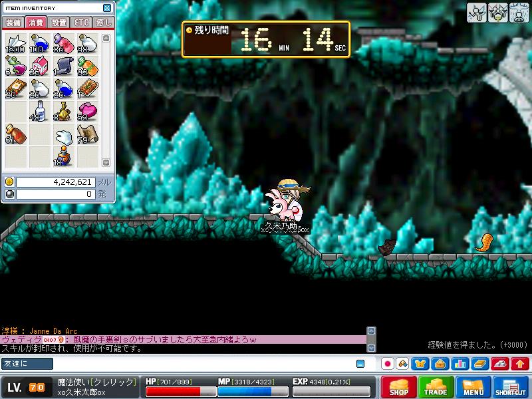Click the blue MP gauge bar

point(253,392)
